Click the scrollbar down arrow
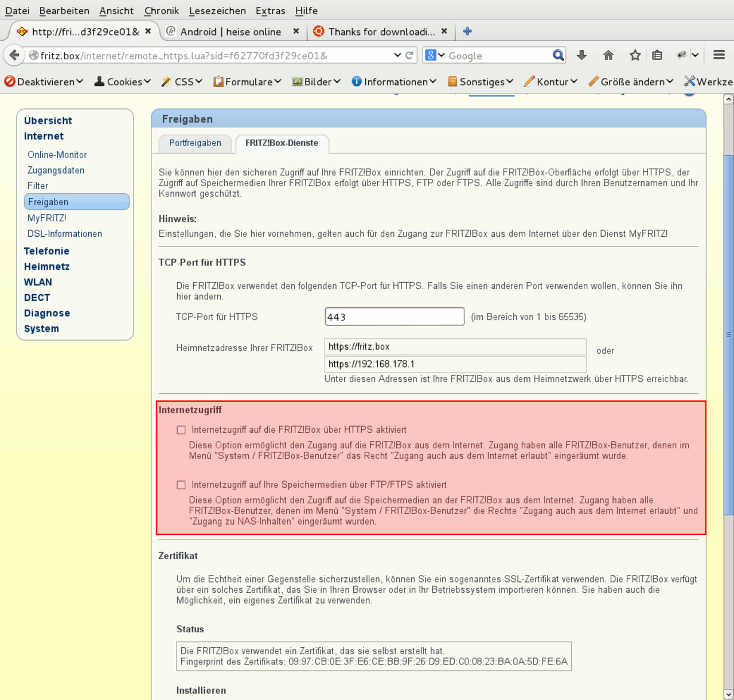The height and width of the screenshot is (700, 734). click(x=728, y=694)
